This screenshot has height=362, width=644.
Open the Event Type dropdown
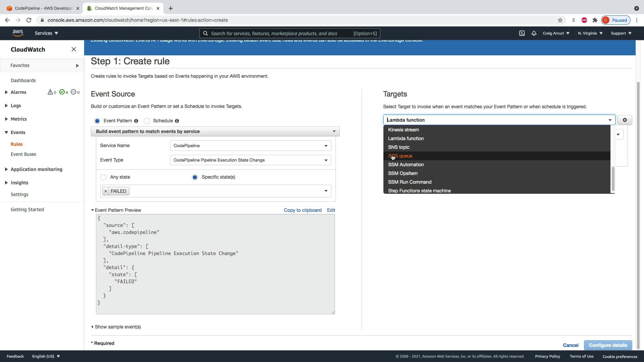coord(250,160)
